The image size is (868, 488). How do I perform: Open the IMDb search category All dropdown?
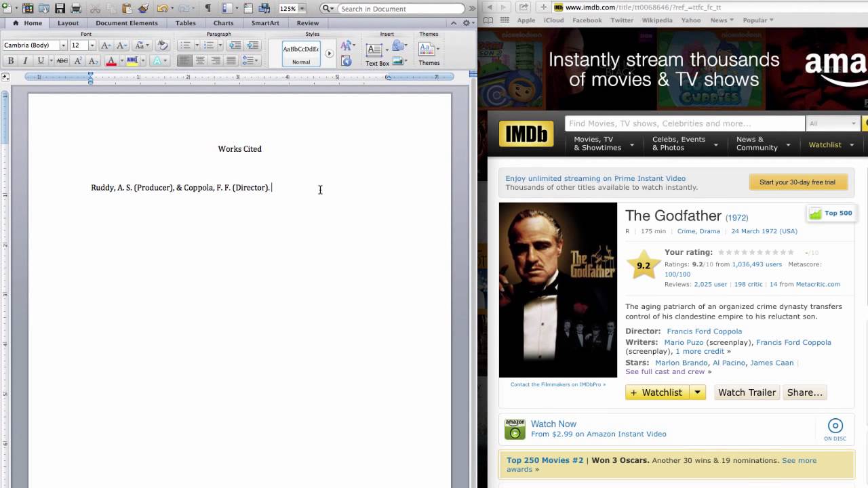833,123
